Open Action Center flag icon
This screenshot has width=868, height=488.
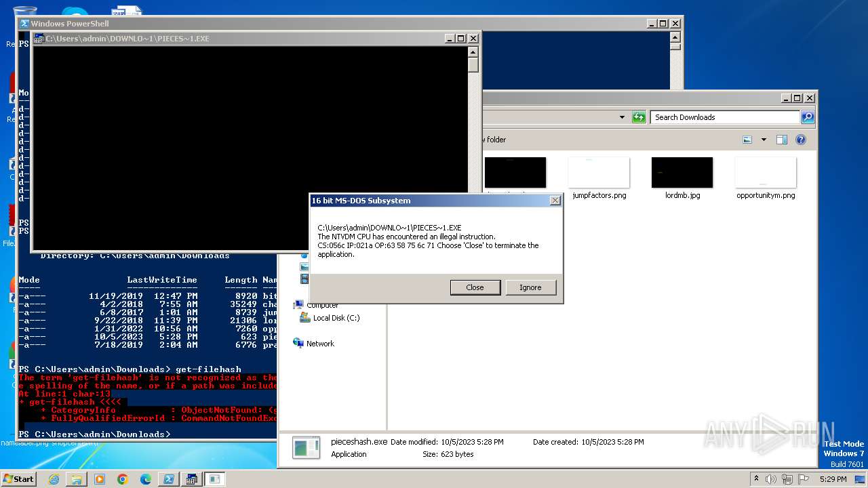(x=804, y=479)
